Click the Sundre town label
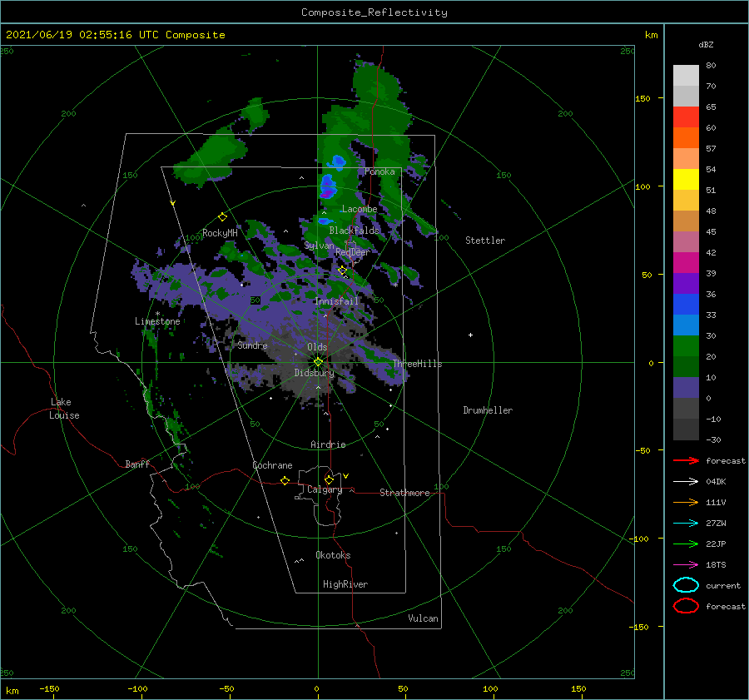 point(252,345)
